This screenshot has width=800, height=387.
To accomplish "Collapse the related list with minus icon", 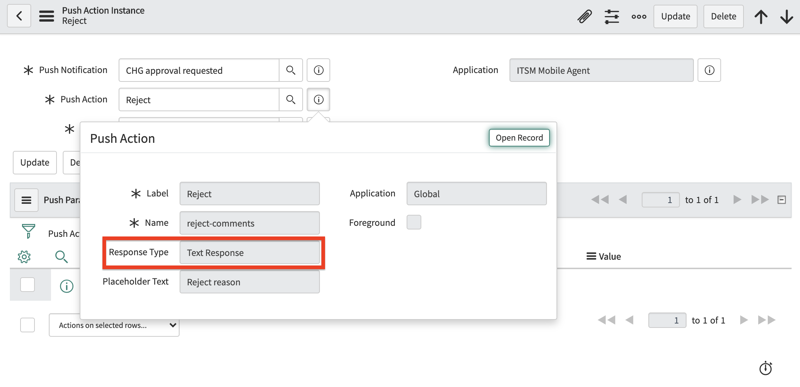I will [781, 200].
